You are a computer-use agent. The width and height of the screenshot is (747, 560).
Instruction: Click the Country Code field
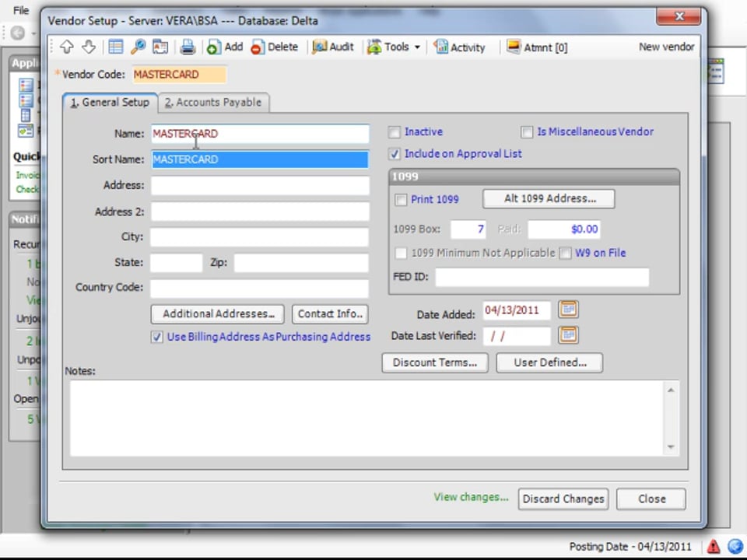[260, 288]
